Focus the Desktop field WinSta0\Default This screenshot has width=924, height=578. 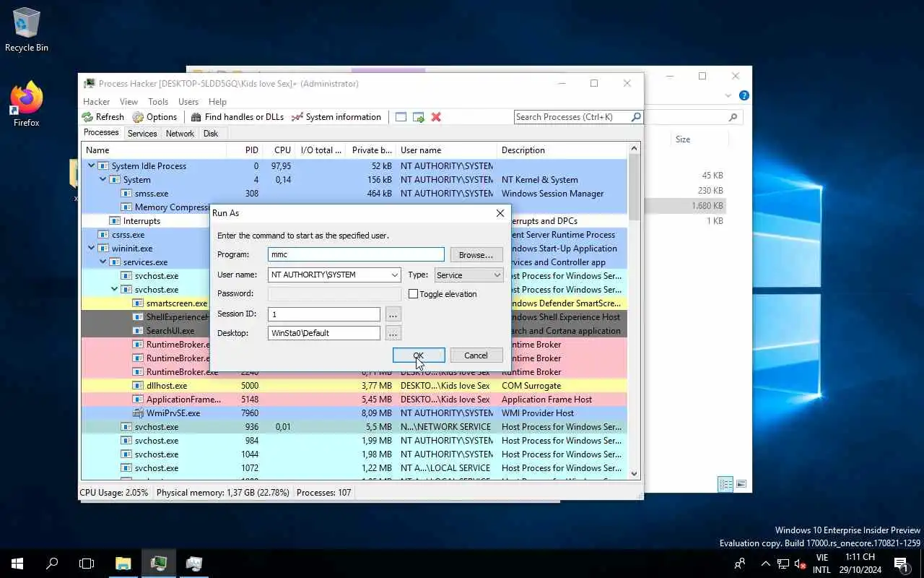[323, 333]
